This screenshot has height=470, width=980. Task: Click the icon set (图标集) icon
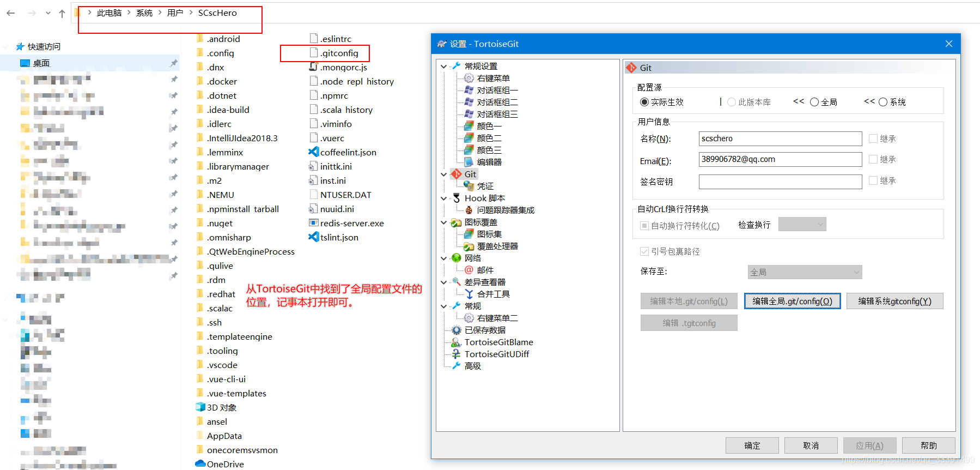(x=468, y=234)
